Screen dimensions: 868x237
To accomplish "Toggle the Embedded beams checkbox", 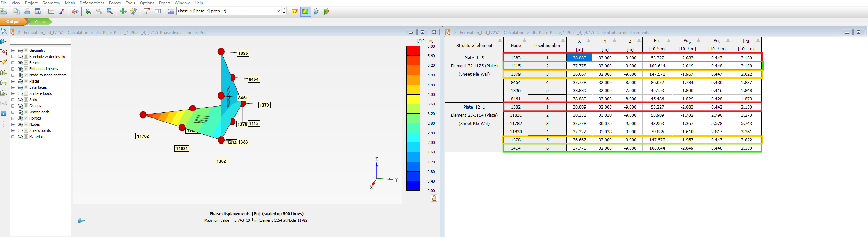I will (x=26, y=69).
